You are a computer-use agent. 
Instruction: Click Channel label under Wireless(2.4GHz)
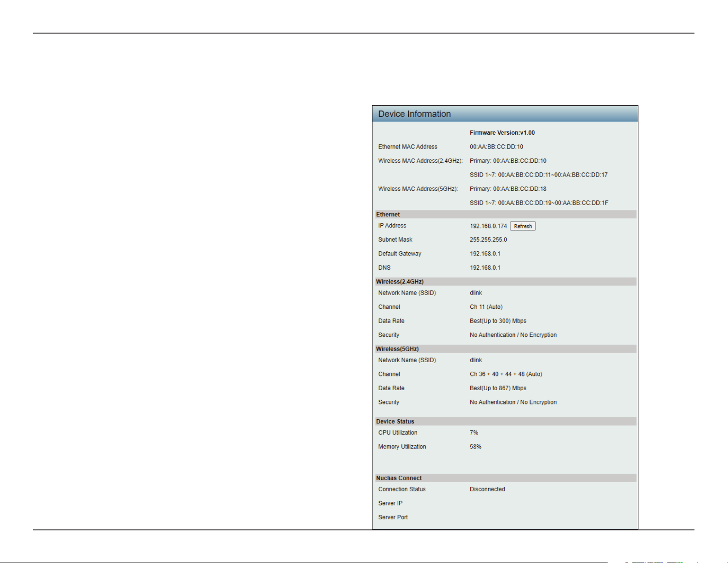pos(389,307)
